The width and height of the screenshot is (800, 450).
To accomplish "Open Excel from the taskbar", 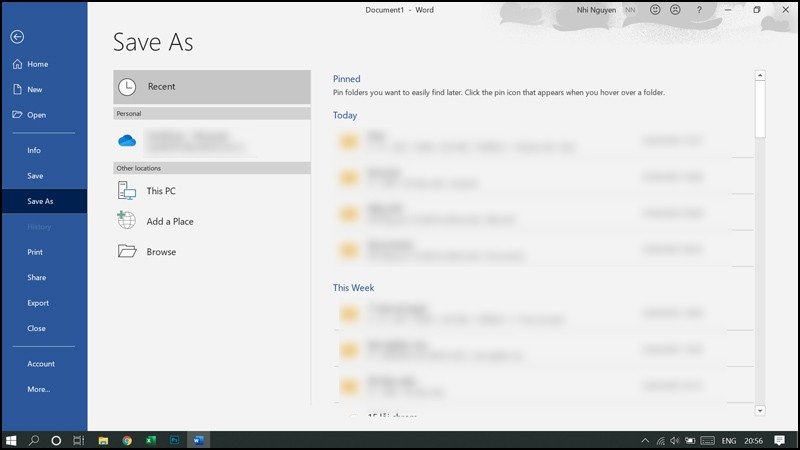I will (x=151, y=440).
